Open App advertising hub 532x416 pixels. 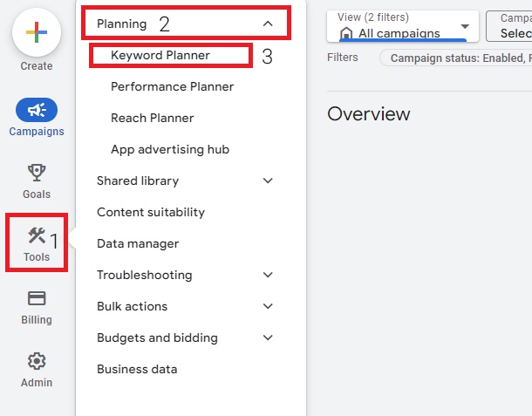pos(170,149)
